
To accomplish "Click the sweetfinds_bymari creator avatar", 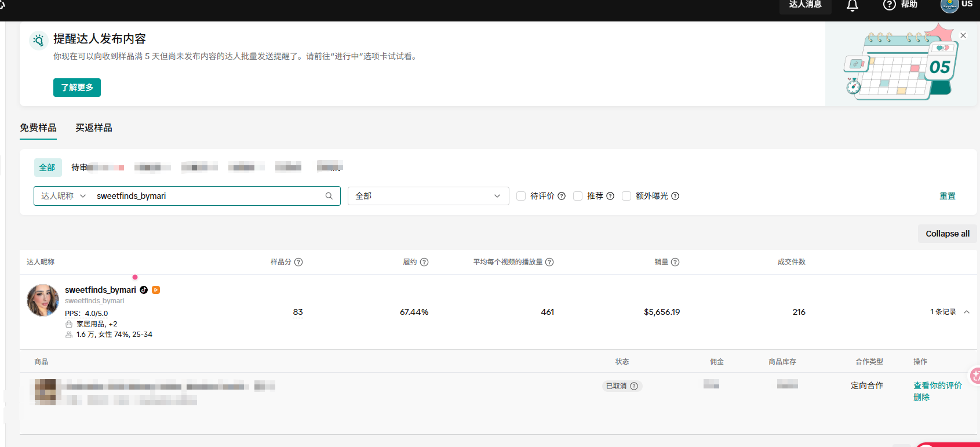I will [x=43, y=300].
